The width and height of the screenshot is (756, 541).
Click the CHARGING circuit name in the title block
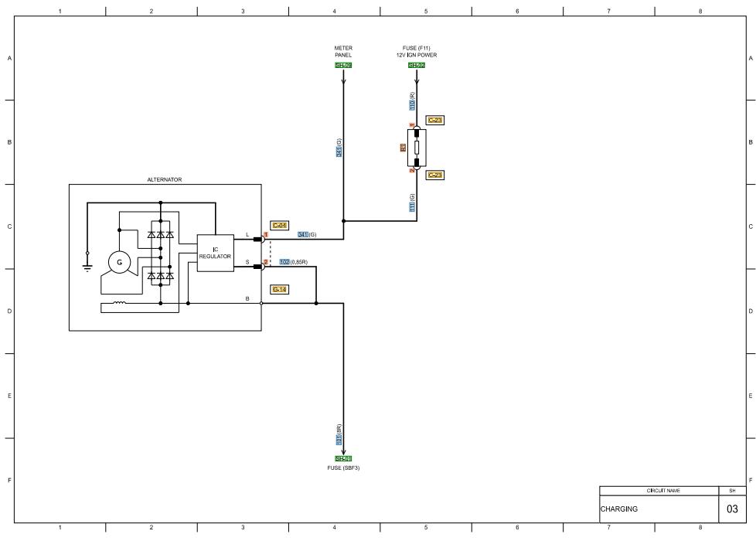(619, 509)
